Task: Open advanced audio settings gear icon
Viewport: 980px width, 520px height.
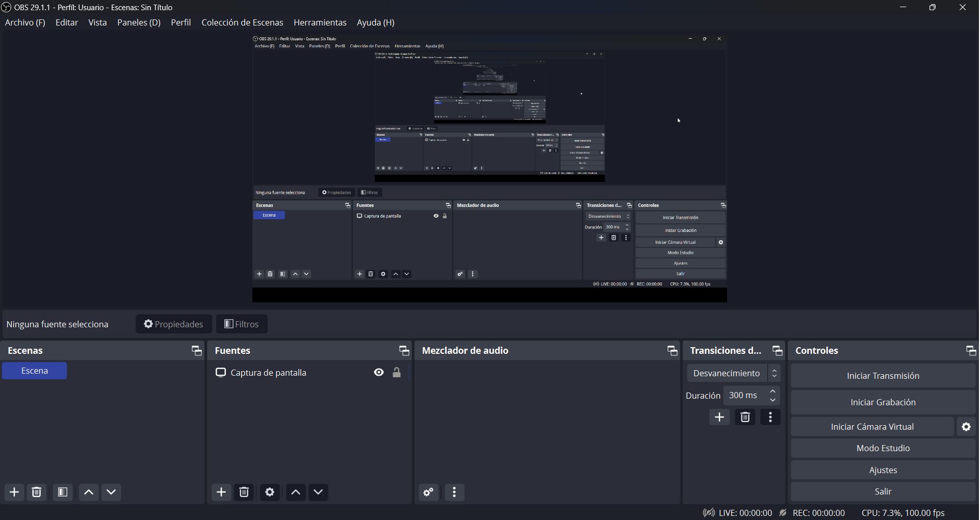Action: click(429, 492)
